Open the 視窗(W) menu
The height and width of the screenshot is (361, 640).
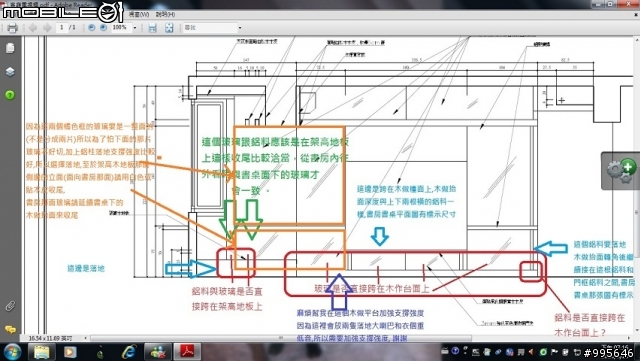point(139,14)
